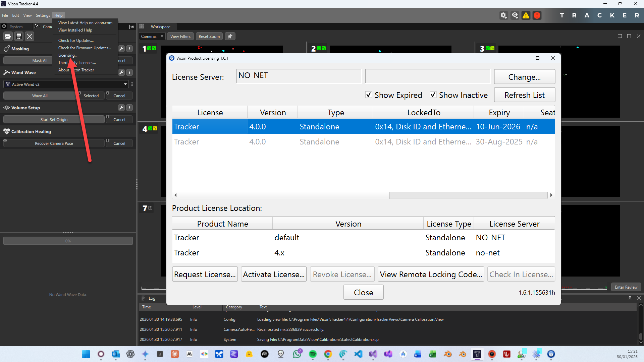Click the yellow warning triangle icon

point(526,15)
